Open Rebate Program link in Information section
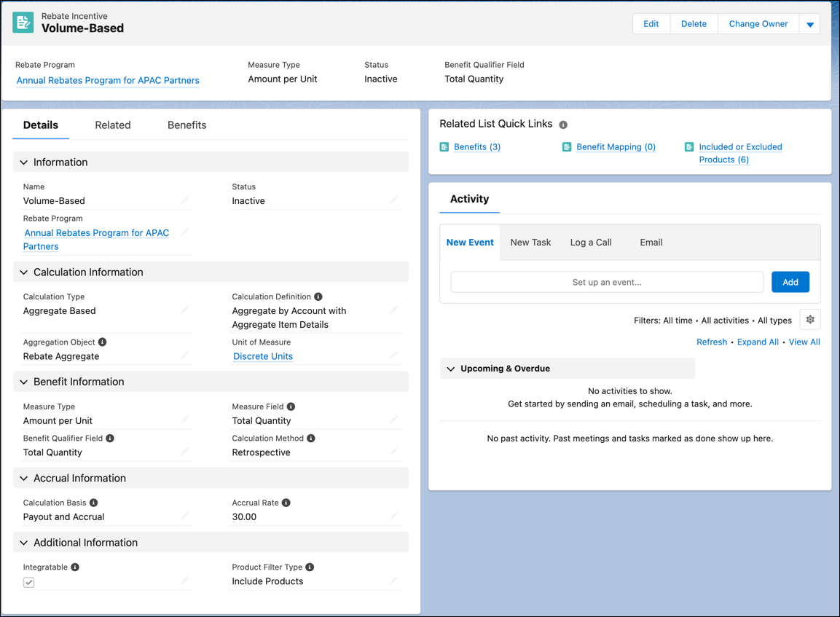Image resolution: width=840 pixels, height=617 pixels. pos(96,240)
